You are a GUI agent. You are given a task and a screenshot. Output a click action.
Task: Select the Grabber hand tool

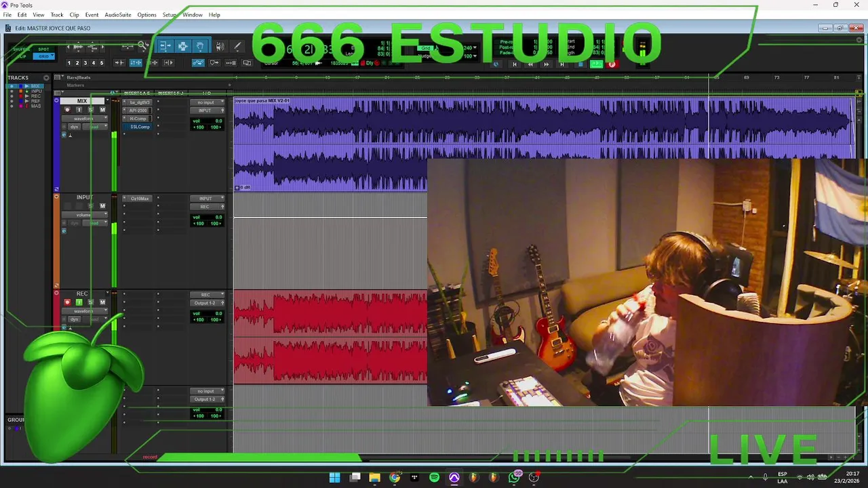200,45
